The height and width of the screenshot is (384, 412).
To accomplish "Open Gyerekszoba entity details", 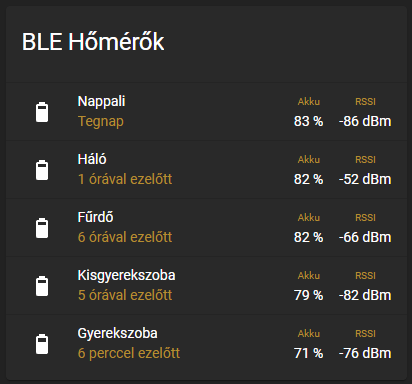I will point(117,333).
